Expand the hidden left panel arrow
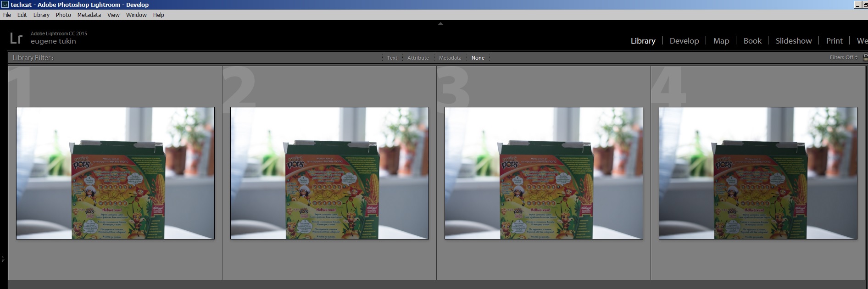 tap(3, 259)
